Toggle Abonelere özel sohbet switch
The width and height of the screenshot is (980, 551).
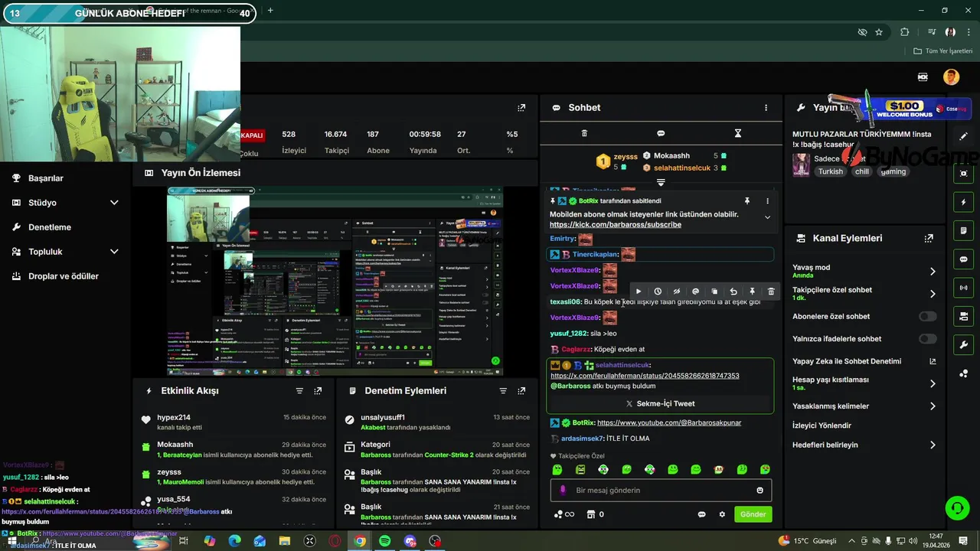pyautogui.click(x=928, y=316)
